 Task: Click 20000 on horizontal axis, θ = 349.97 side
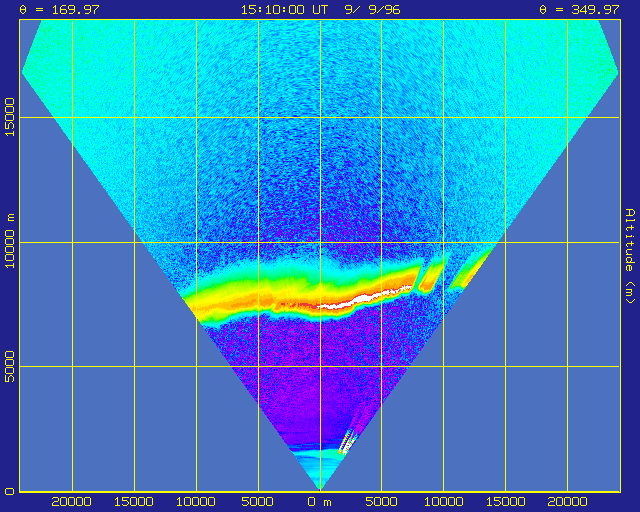(567, 502)
